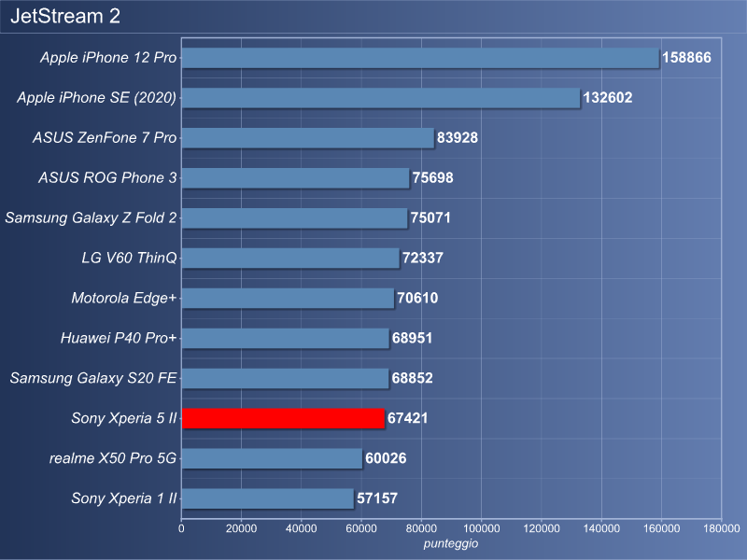Image resolution: width=747 pixels, height=560 pixels.
Task: Click the ASUS ZenFone 7 Pro label
Action: coord(105,137)
